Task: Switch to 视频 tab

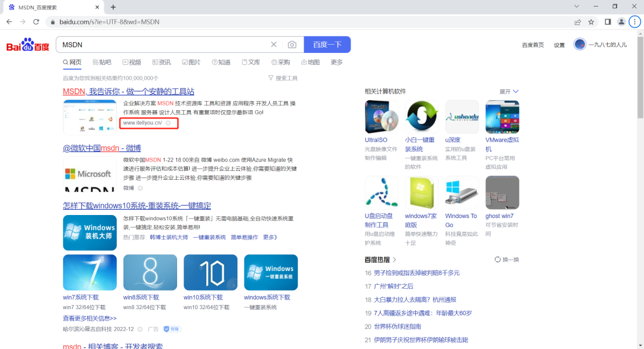Action: click(x=132, y=63)
